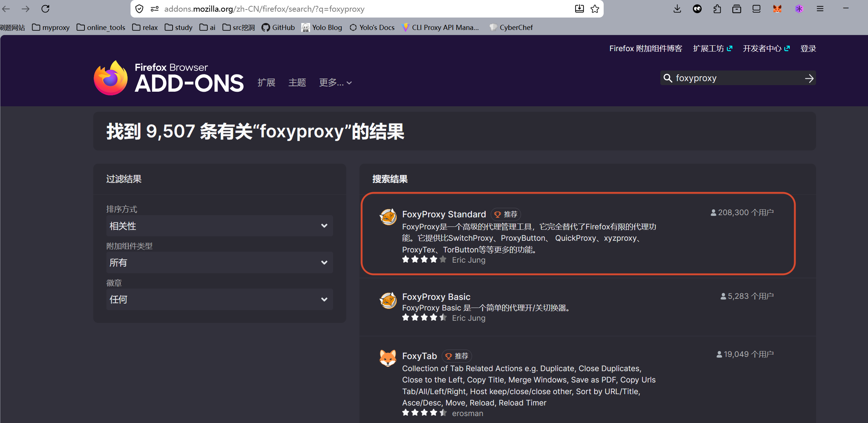Viewport: 868px width, 423px height.
Task: Switch to the 主题 tab
Action: [x=297, y=83]
